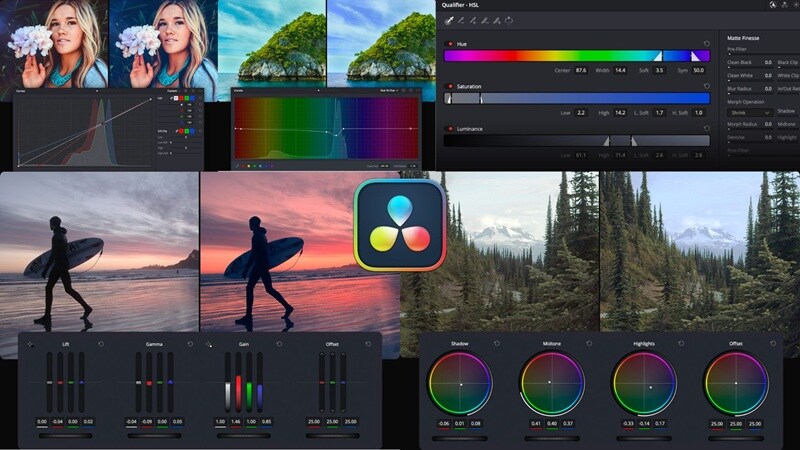Click the Saturation High value 14.2
The image size is (800, 450).
pos(620,113)
